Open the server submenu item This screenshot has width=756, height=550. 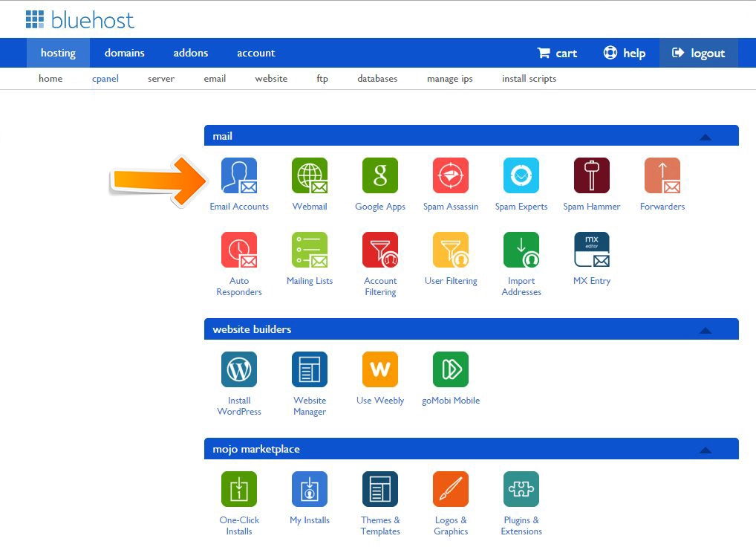click(161, 79)
